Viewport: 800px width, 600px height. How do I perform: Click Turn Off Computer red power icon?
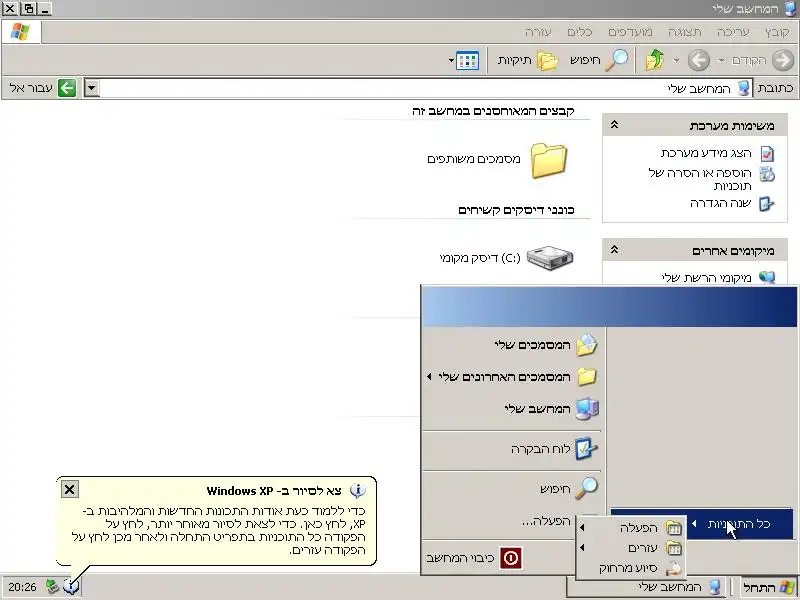point(510,558)
